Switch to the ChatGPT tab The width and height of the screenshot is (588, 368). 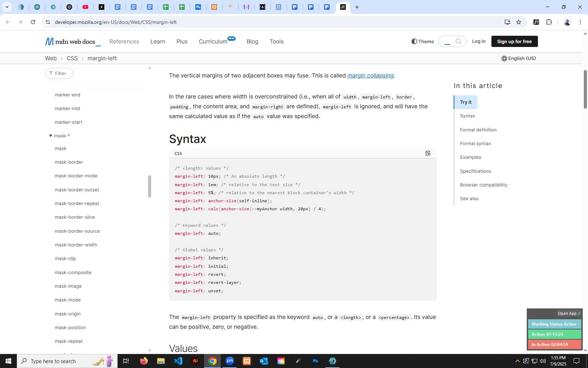[69, 7]
